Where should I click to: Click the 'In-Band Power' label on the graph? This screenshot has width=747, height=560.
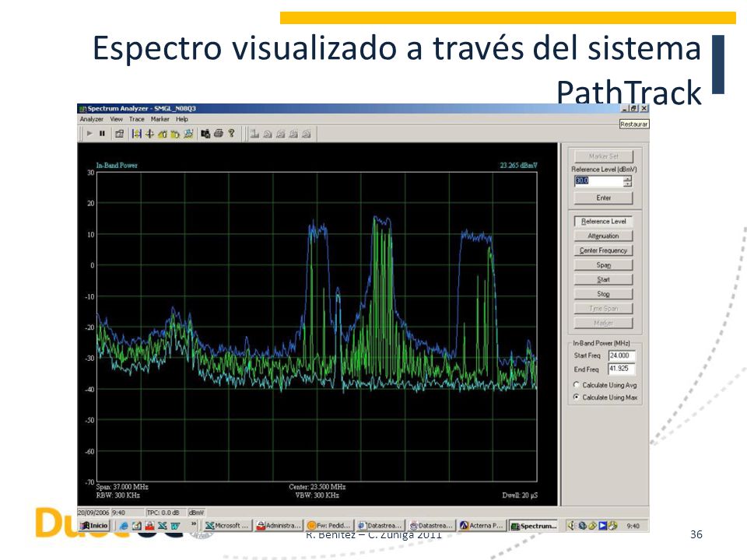[x=117, y=165]
